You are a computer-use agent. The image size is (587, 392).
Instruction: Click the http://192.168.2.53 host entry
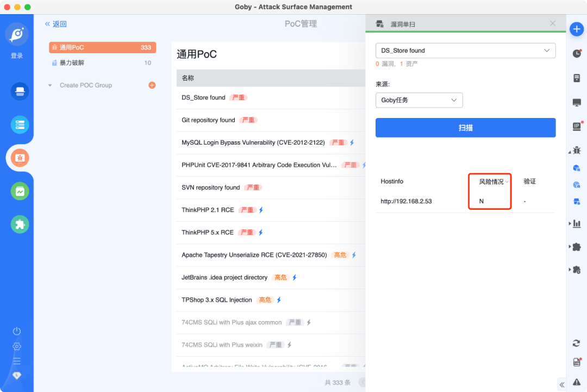click(406, 201)
